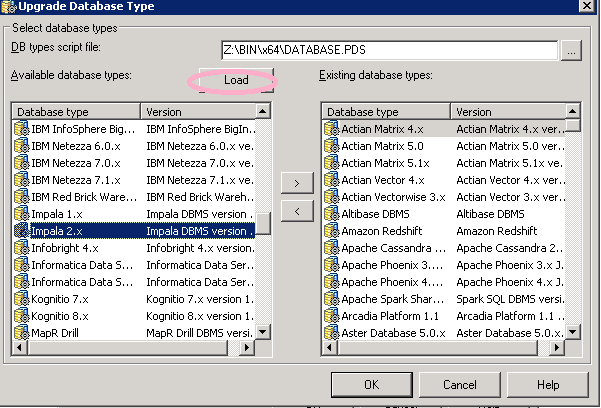Click the Actian Vector 4.x database icon
601x408 pixels.
[332, 180]
